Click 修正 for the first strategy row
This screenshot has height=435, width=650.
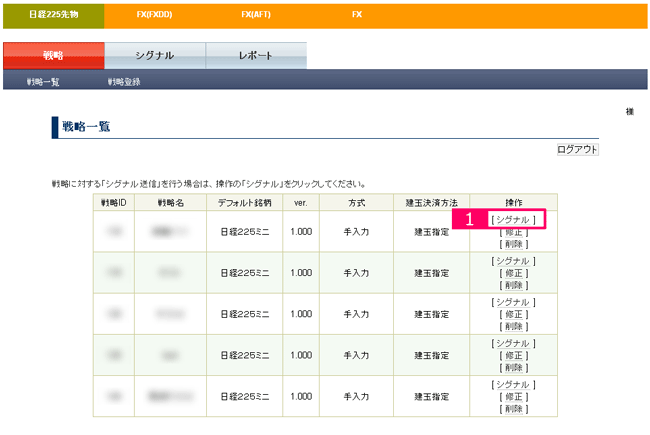click(514, 232)
